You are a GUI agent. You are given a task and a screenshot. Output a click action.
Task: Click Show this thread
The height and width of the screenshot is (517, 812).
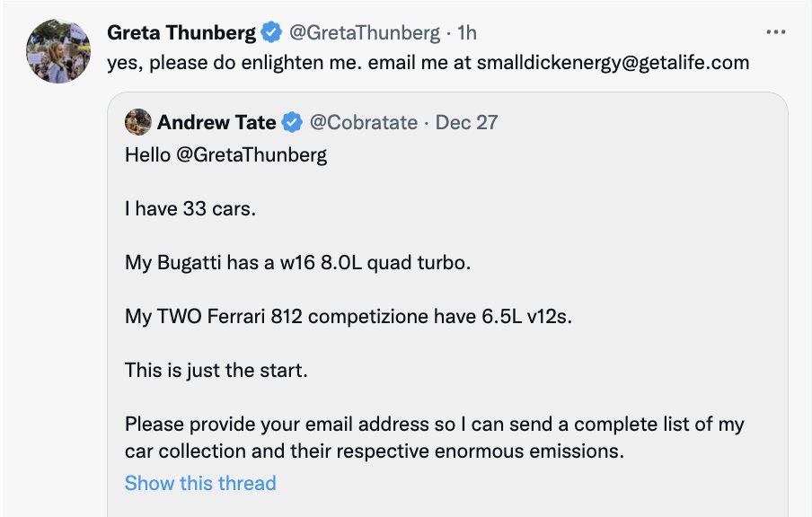200,483
